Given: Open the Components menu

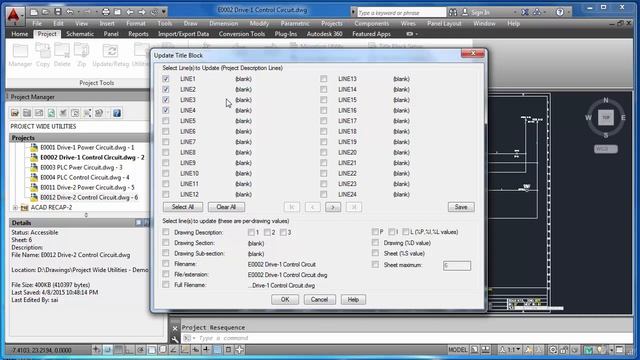Looking at the screenshot, I should click(x=371, y=23).
